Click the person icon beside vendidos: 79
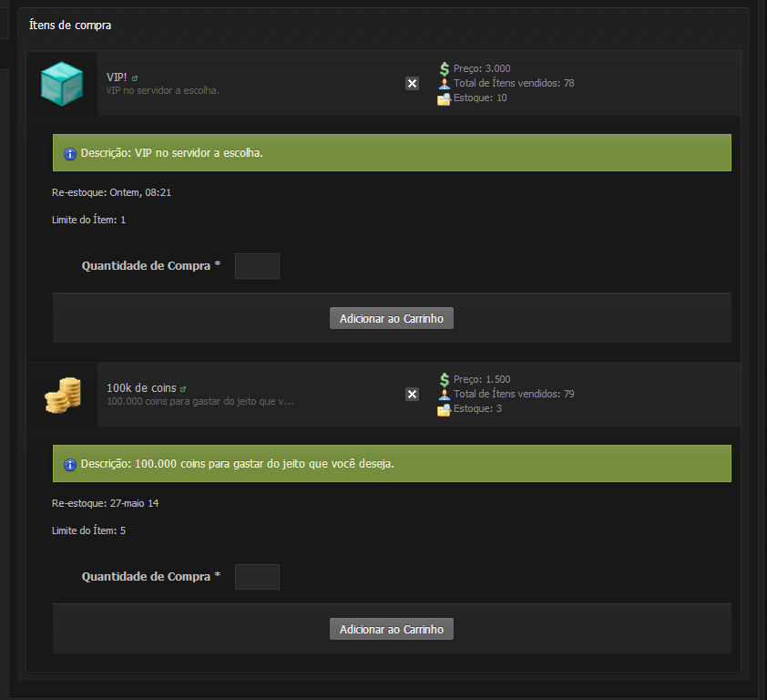This screenshot has width=767, height=700. pos(445,395)
